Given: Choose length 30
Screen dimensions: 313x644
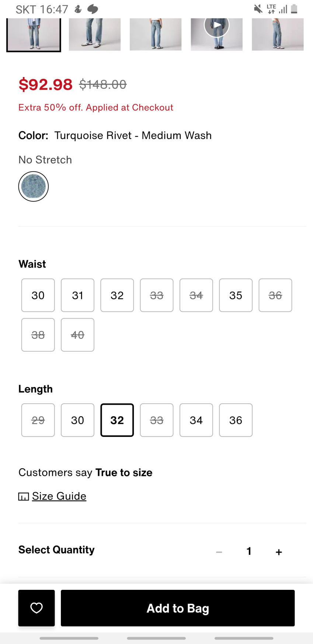Looking at the screenshot, I should 77,420.
